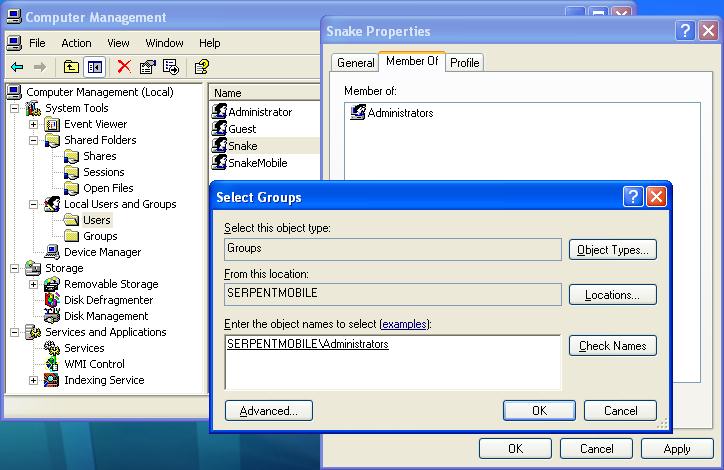Switch to the Profile tab
Viewport: 724px width, 470px height.
coord(464,62)
